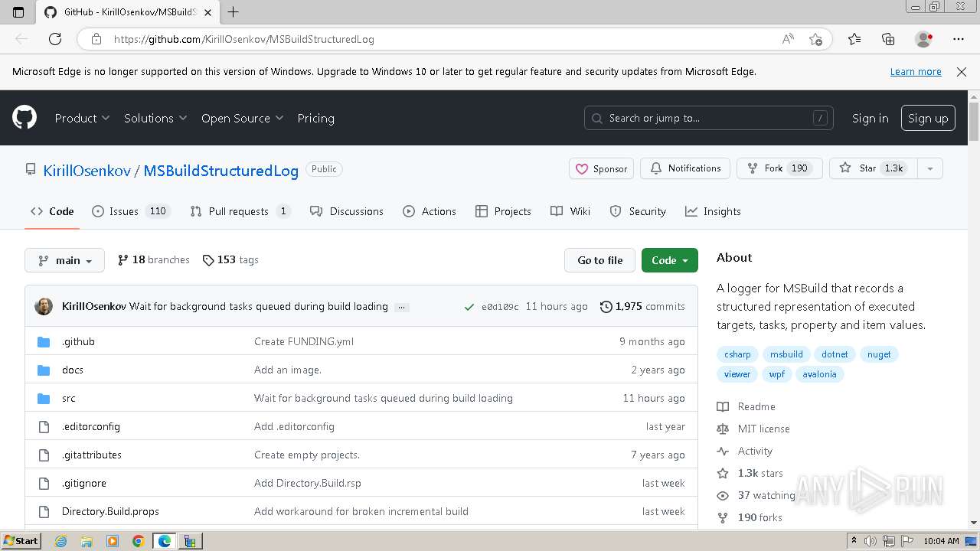Open tab actions menu icon

click(x=18, y=11)
